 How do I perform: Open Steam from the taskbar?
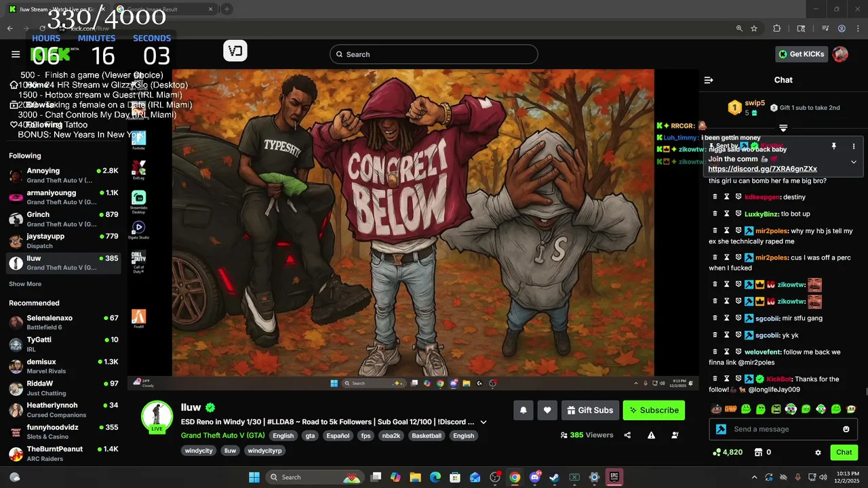tap(555, 477)
